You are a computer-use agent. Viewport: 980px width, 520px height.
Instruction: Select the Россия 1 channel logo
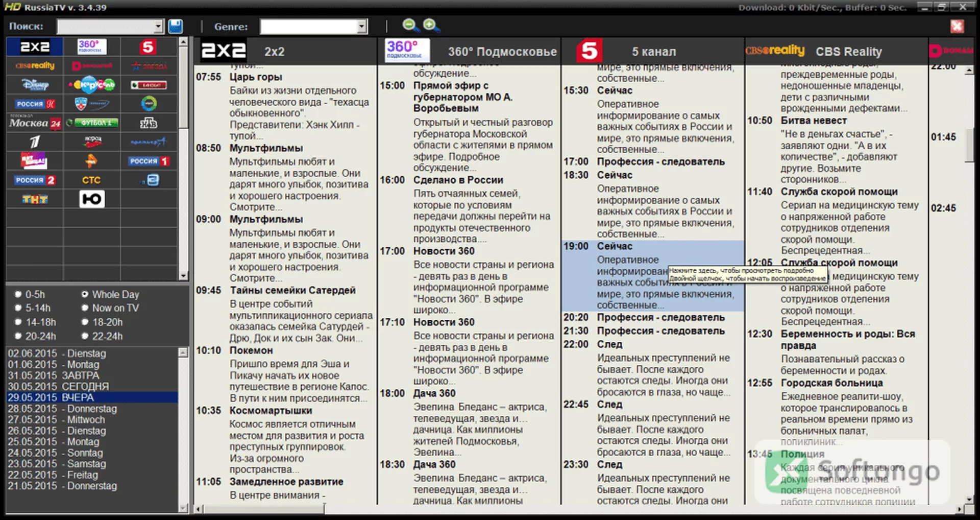click(149, 161)
